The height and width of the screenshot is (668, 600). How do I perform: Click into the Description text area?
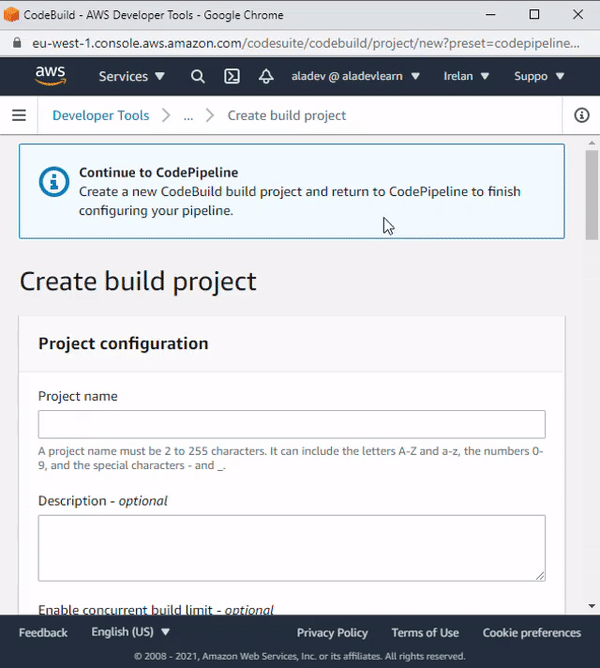[292, 548]
